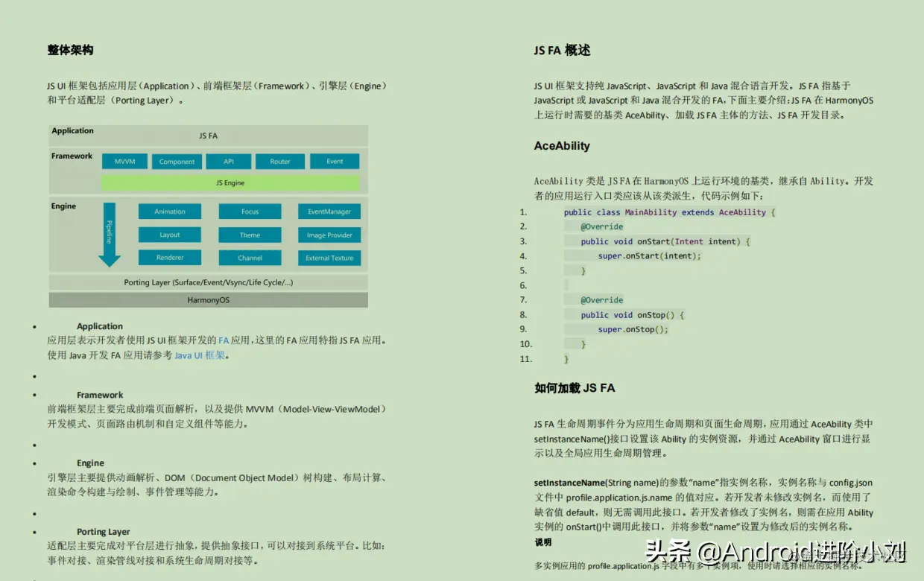Click the 如何加载 JS FA heading
The height and width of the screenshot is (581, 924).
pyautogui.click(x=575, y=388)
